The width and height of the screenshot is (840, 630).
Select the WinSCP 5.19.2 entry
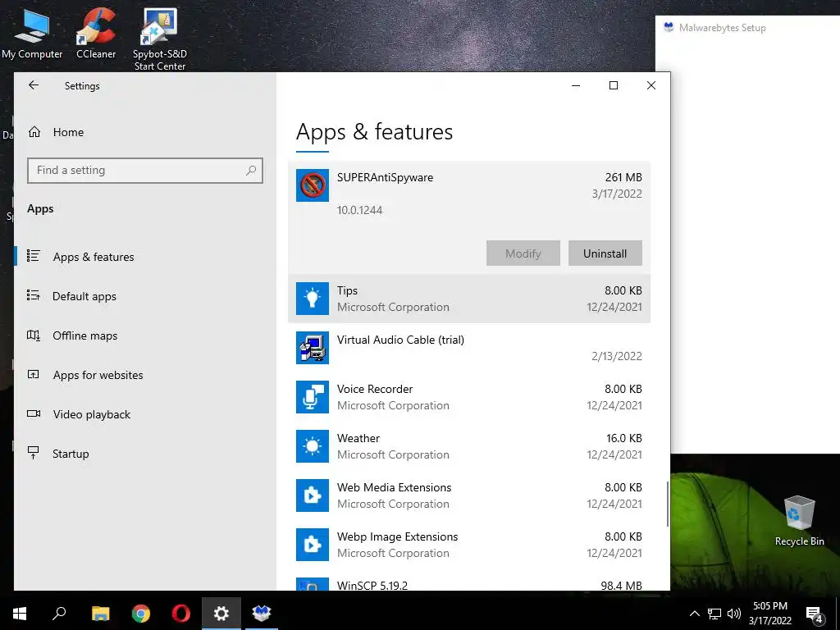469,584
